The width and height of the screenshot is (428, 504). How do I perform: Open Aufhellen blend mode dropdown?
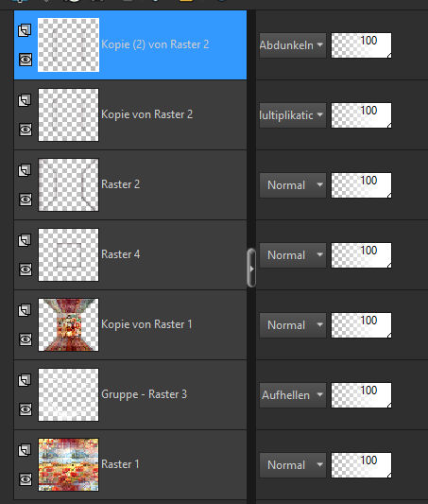point(293,395)
